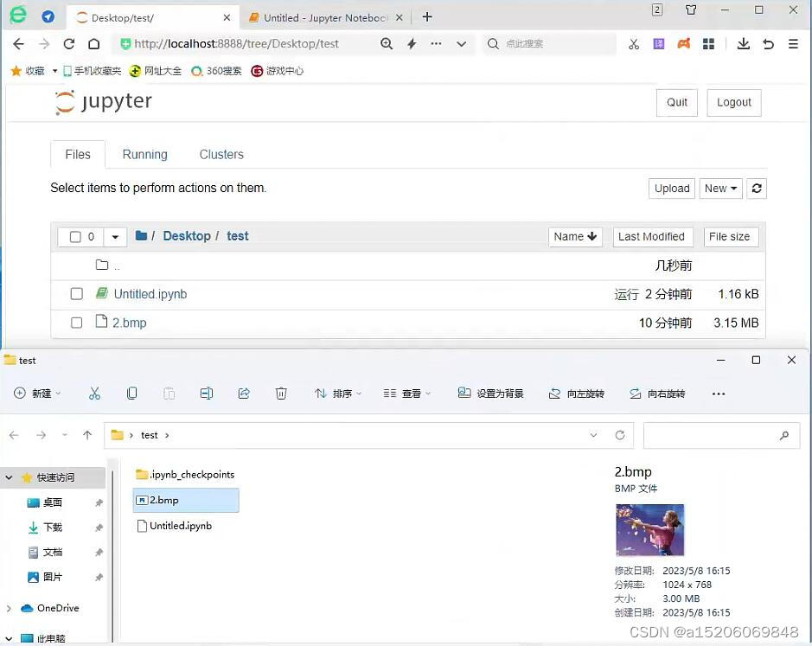Go back in the browser
This screenshot has width=812, height=646.
click(19, 44)
